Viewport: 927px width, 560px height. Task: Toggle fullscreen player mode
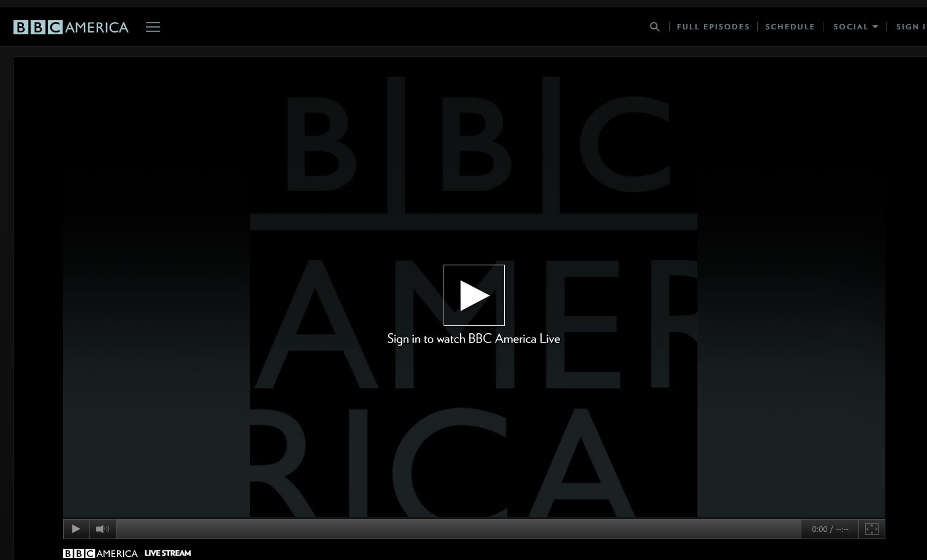coord(871,529)
